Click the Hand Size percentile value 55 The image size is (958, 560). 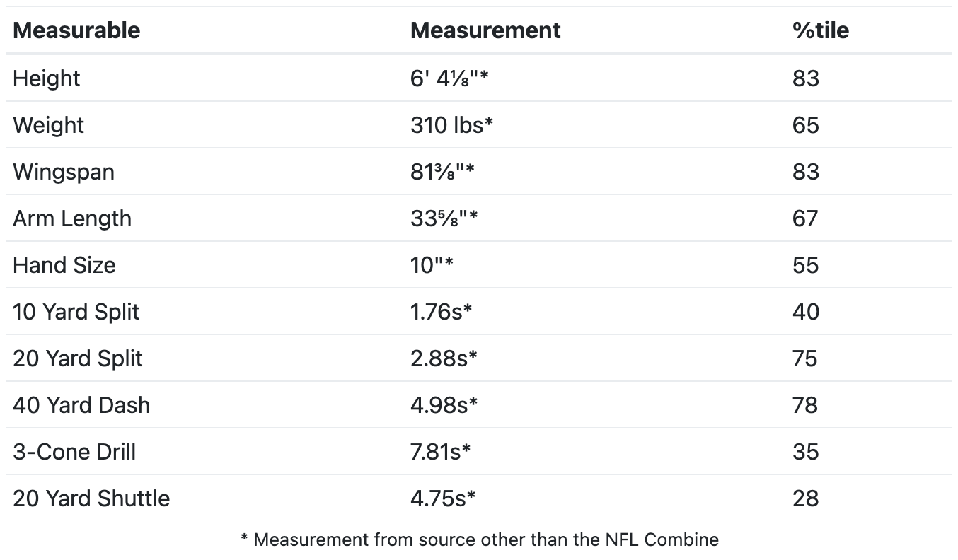click(806, 264)
